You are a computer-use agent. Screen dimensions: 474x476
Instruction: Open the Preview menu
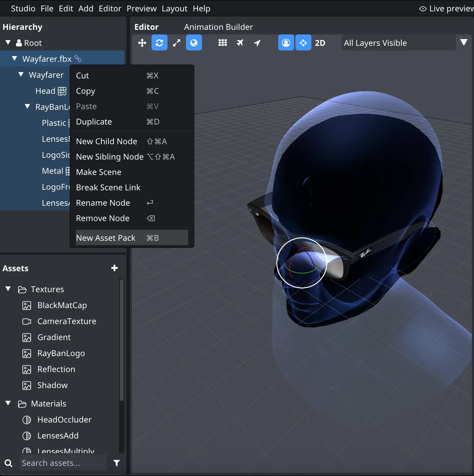click(141, 9)
